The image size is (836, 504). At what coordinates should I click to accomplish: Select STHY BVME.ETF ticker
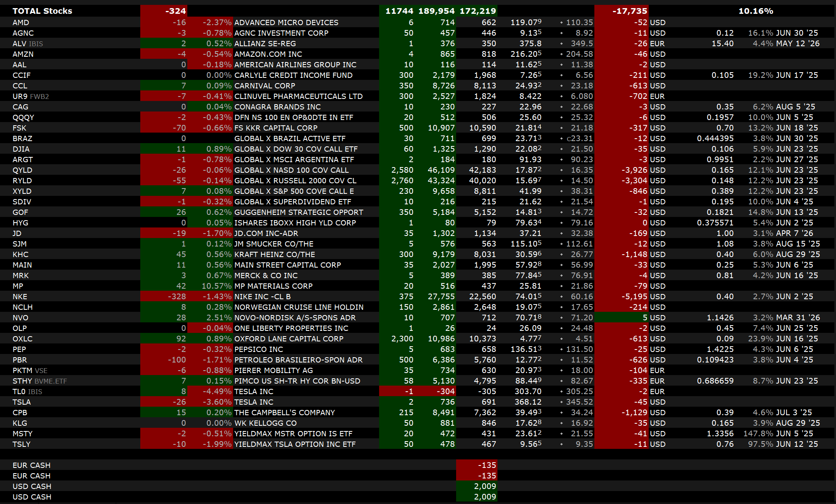click(x=40, y=381)
